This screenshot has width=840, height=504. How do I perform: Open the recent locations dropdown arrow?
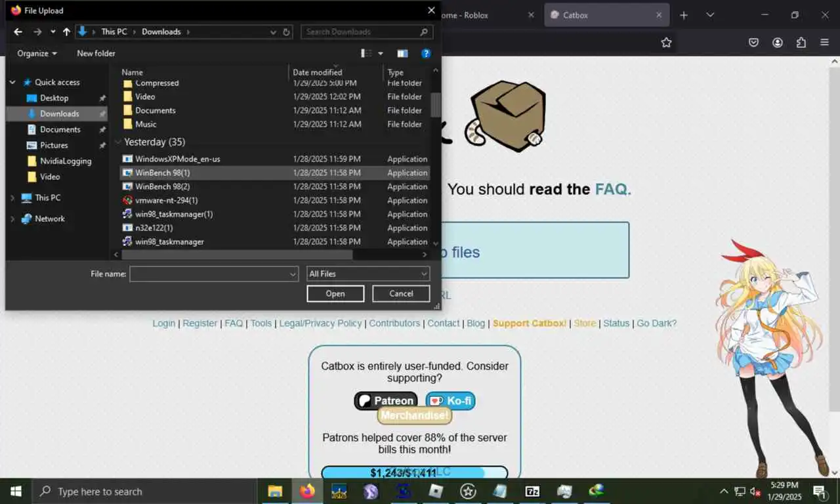pyautogui.click(x=52, y=31)
